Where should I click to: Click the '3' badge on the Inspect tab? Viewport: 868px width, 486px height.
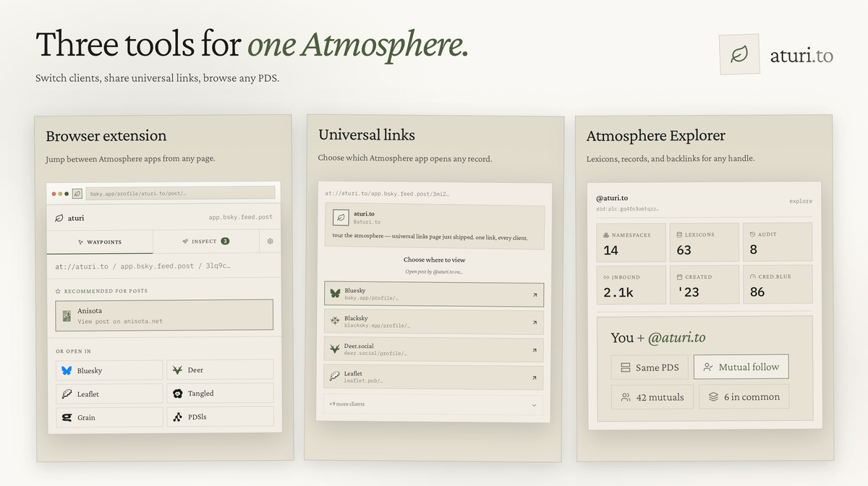click(225, 242)
